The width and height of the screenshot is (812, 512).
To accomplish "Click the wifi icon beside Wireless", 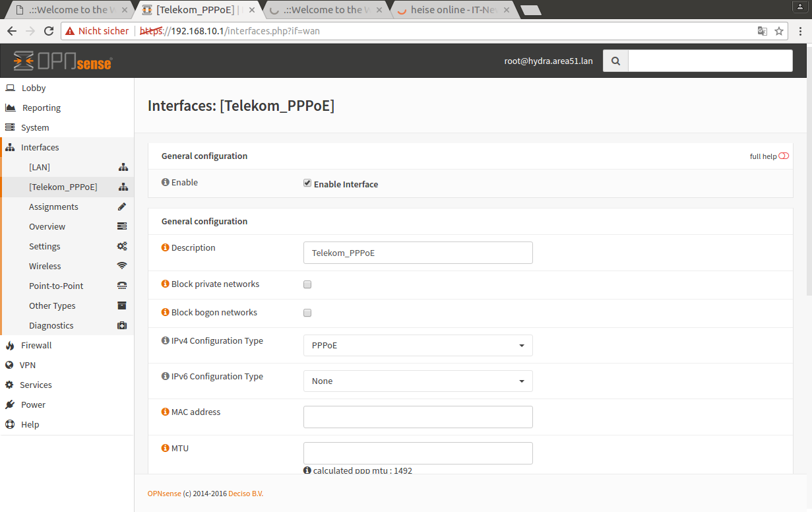I will (x=122, y=266).
